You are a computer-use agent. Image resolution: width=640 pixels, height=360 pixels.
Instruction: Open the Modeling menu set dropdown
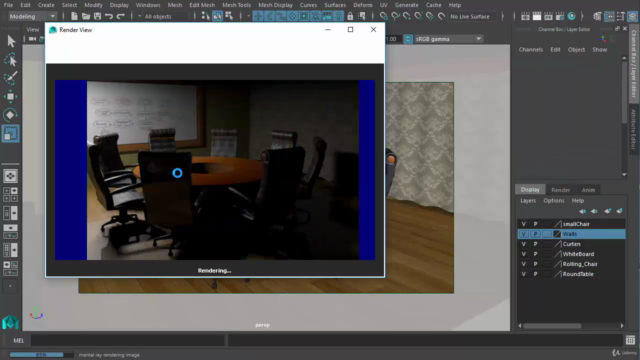(x=32, y=16)
